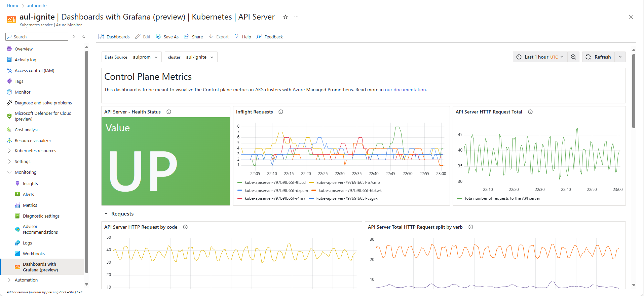
Task: Open Metrics in the Monitoring menu
Action: click(30, 205)
